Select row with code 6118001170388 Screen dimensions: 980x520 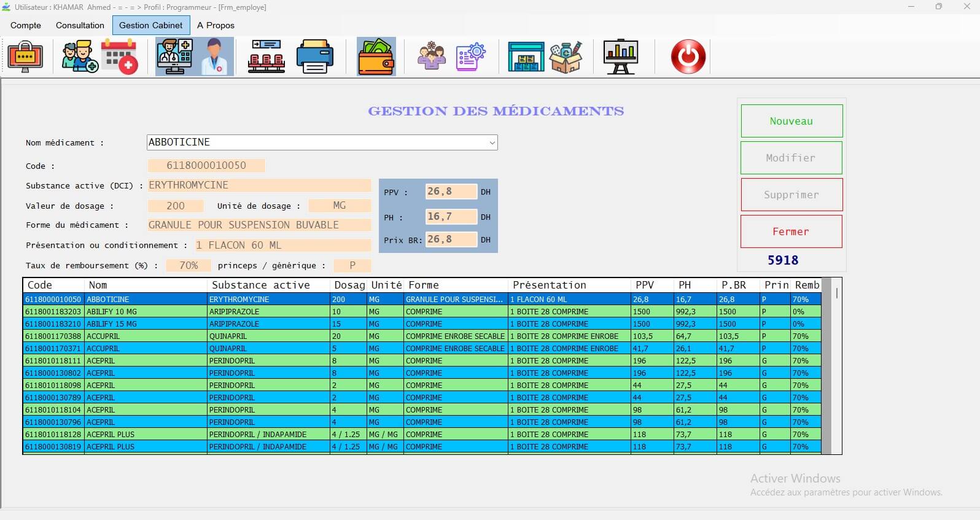pos(422,336)
